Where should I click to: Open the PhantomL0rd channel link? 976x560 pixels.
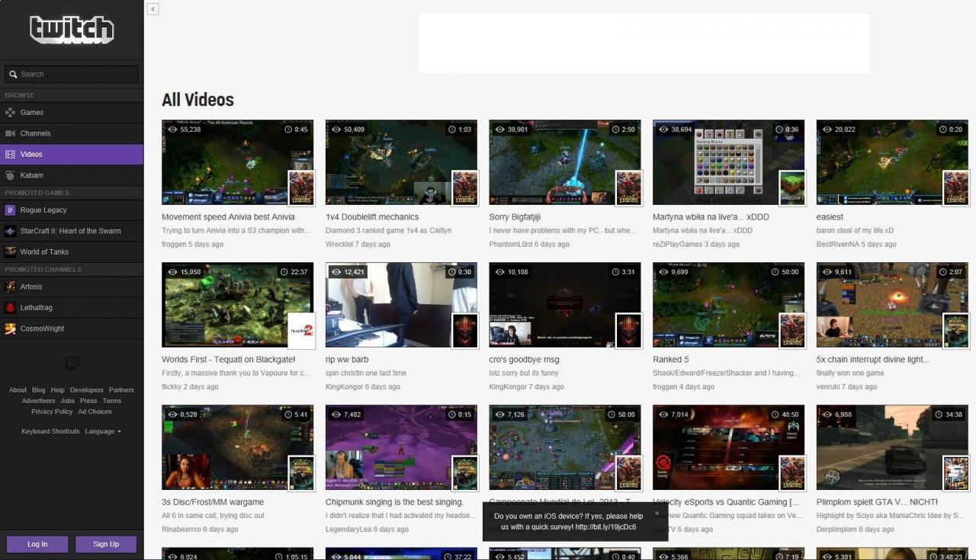[x=511, y=245]
